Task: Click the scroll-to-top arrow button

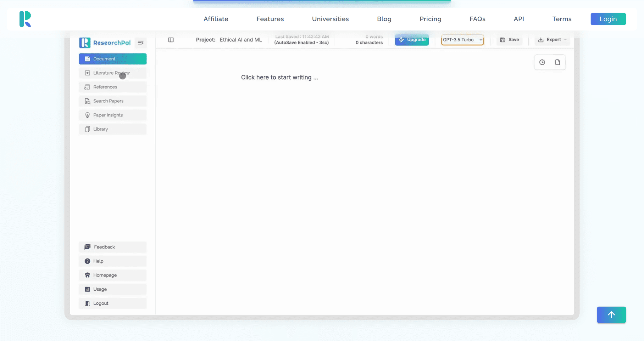Action: (611, 315)
